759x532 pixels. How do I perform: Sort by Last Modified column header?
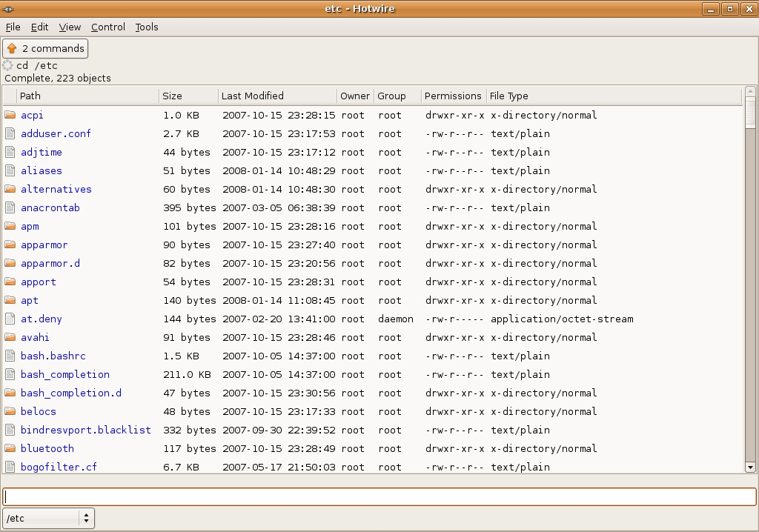[x=277, y=96]
